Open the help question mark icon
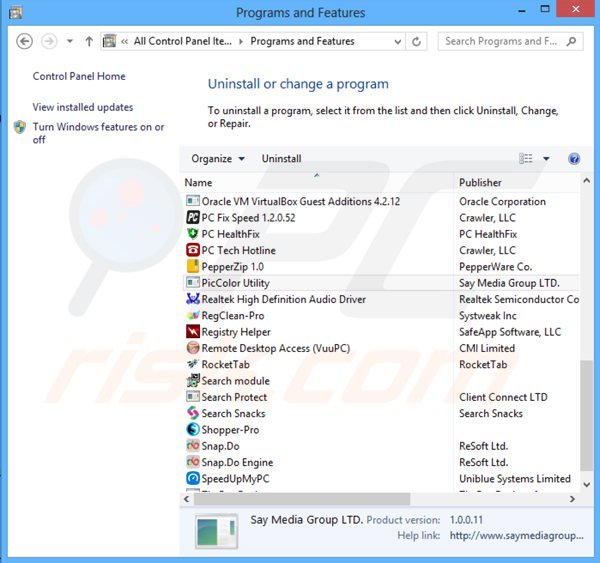 point(574,158)
